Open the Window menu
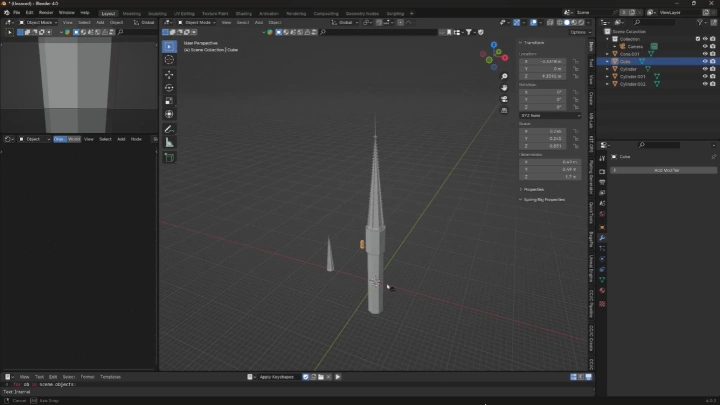The width and height of the screenshot is (720, 405). 67,13
